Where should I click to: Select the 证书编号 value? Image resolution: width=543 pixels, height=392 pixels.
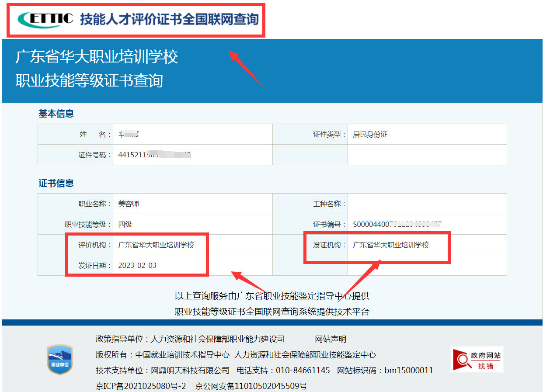point(398,224)
